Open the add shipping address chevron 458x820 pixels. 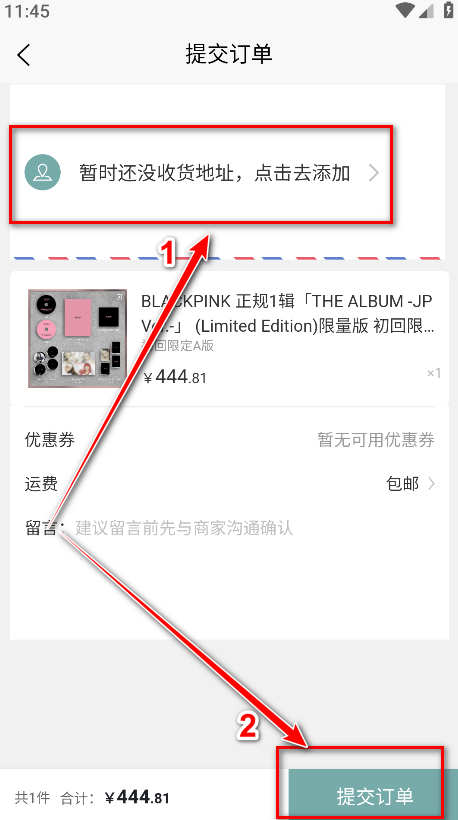click(374, 173)
